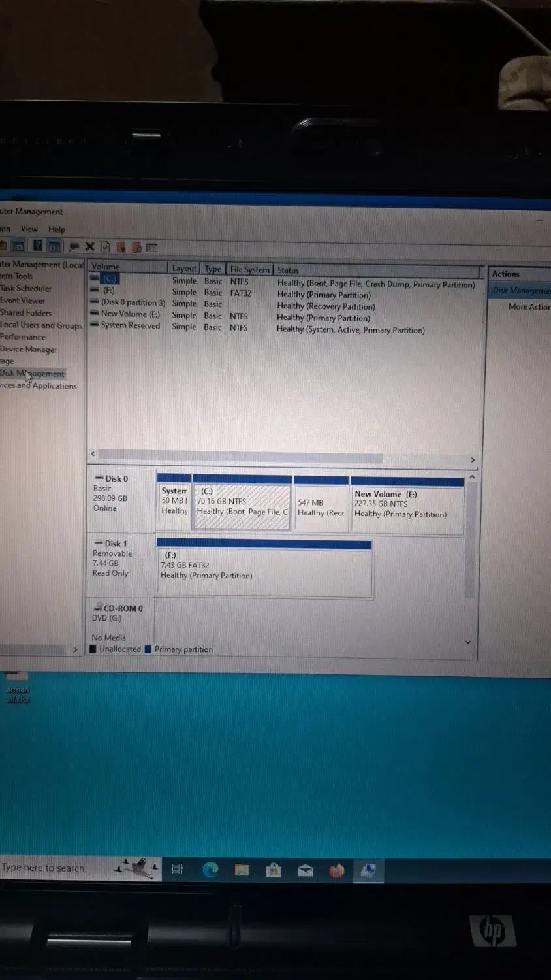551x980 pixels.
Task: Open the View menu
Action: point(29,229)
